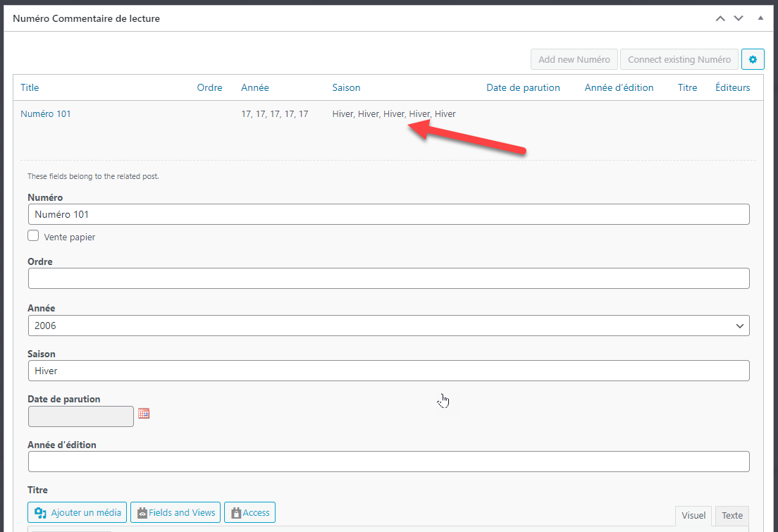The image size is (778, 532).
Task: Switch to the Visuel editor tab
Action: tap(693, 516)
